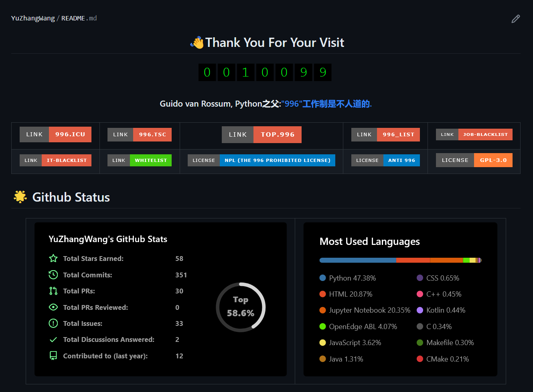Open the 996.ICU link badge
This screenshot has width=533, height=392.
point(55,134)
